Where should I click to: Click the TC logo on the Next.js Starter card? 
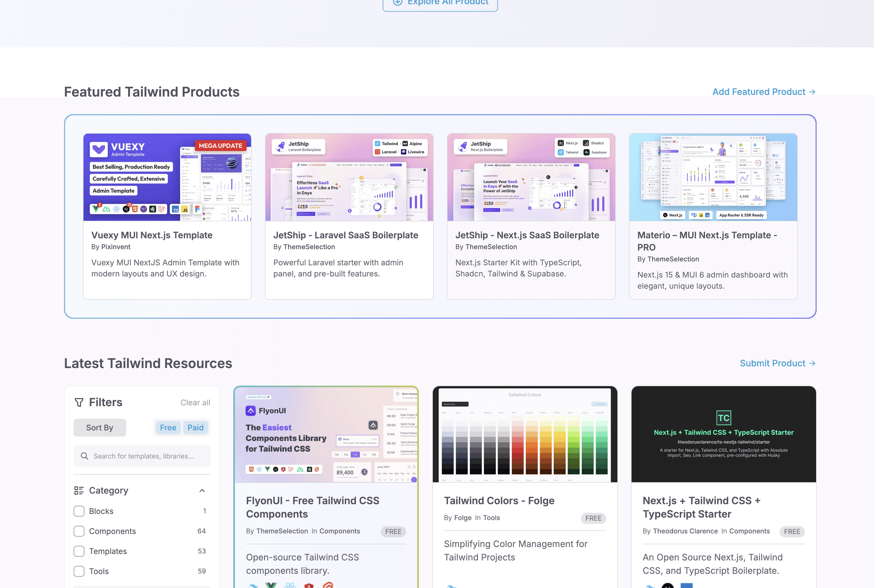723,418
